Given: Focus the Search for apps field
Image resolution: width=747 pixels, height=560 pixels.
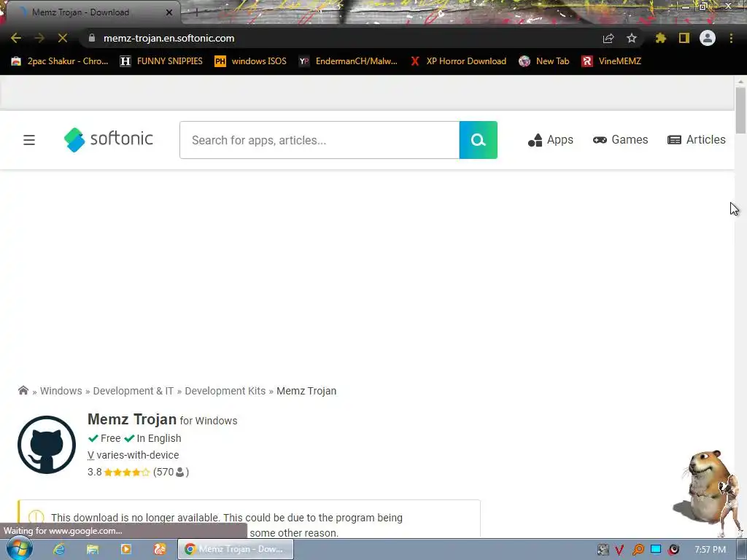Looking at the screenshot, I should tap(320, 140).
